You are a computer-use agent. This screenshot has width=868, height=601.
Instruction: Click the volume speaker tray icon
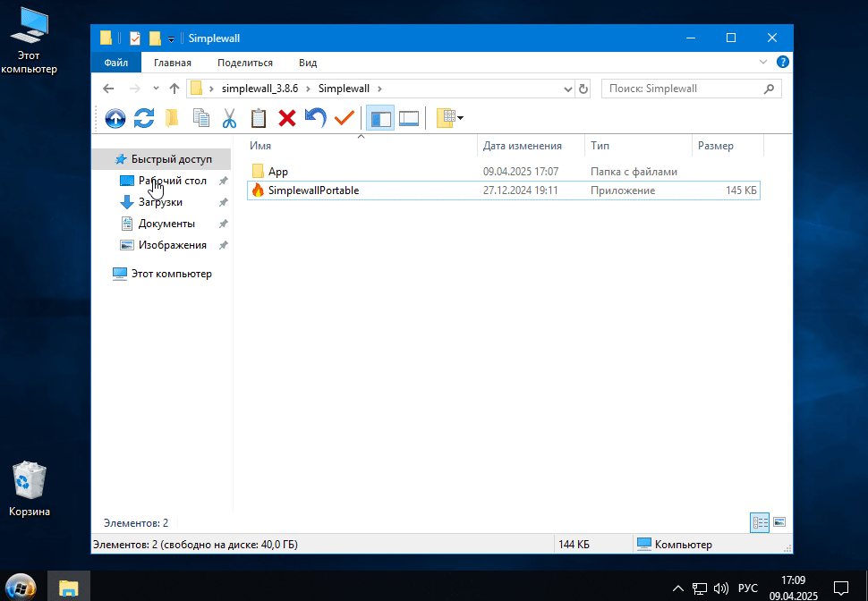(720, 588)
